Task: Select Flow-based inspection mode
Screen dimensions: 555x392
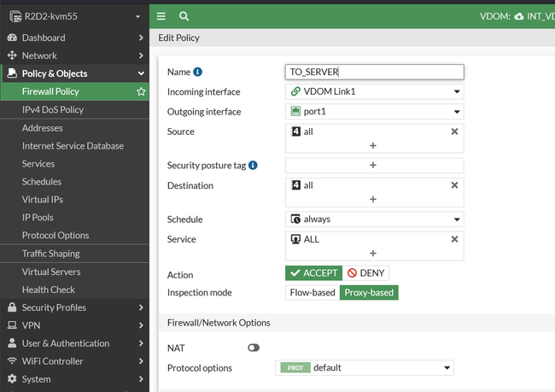Action: click(x=312, y=293)
